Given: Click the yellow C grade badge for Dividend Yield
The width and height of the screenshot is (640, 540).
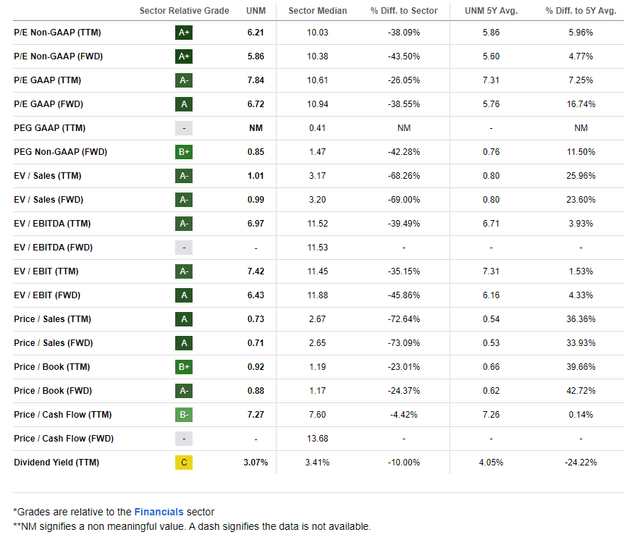Looking at the screenshot, I should (x=184, y=462).
